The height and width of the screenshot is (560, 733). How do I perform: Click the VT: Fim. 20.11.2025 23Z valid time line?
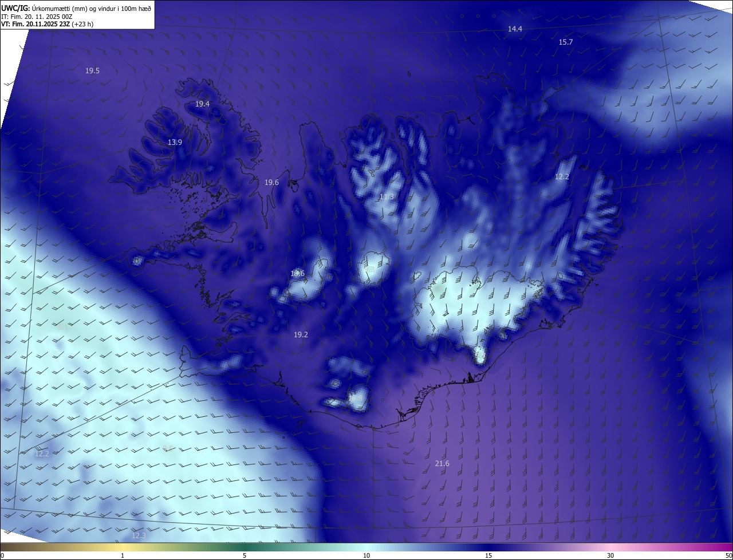pyautogui.click(x=47, y=24)
